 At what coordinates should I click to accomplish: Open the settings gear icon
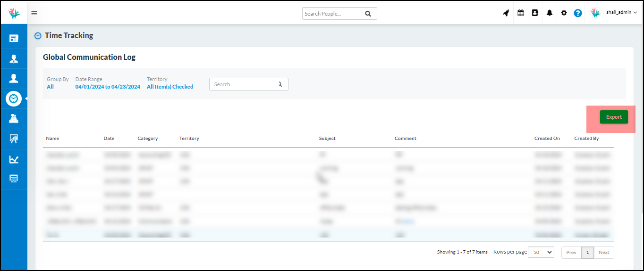point(564,13)
